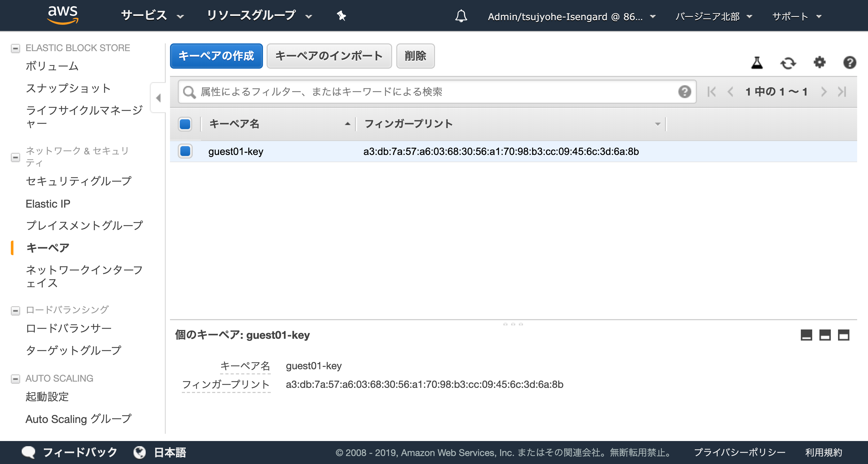Maximize the detail pane

(843, 335)
